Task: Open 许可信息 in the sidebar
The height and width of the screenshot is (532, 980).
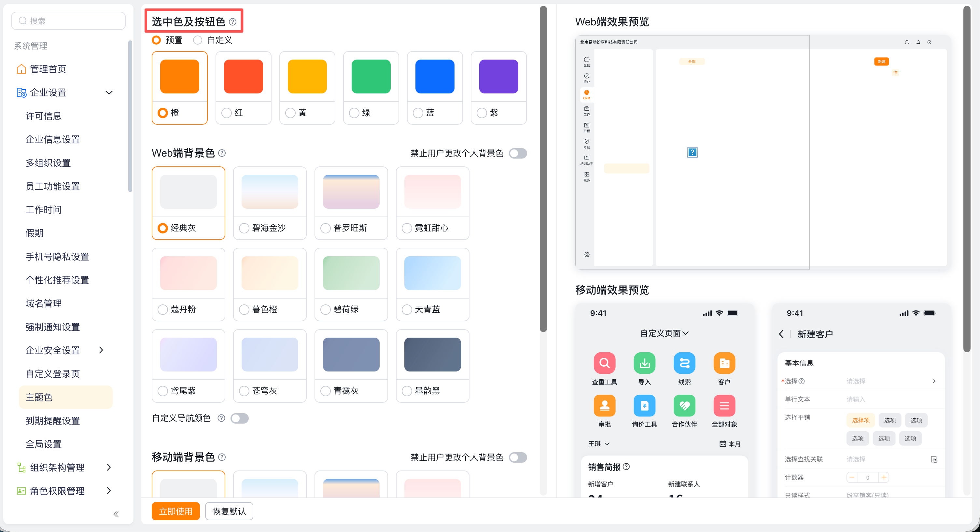Action: (x=43, y=116)
